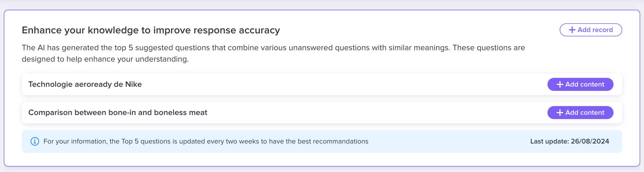Click the blue information circle icon
Viewport: 644px width, 172px height.
click(x=35, y=141)
